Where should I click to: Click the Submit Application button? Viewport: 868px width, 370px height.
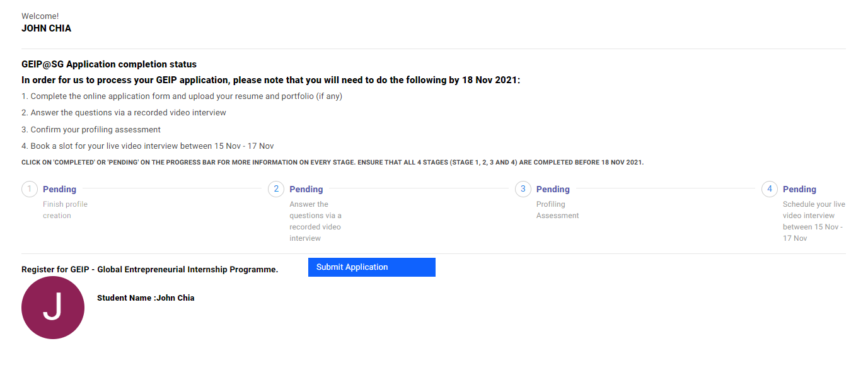372,267
